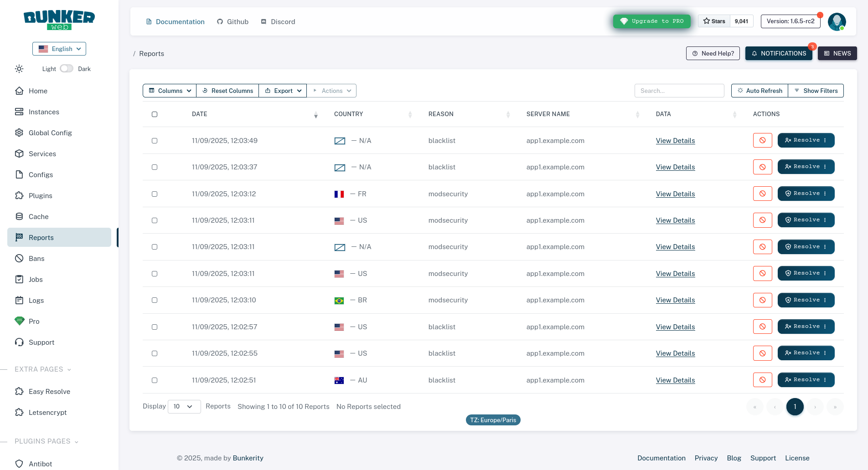This screenshot has height=470, width=868.
Task: Open the English language dropdown
Action: click(59, 49)
